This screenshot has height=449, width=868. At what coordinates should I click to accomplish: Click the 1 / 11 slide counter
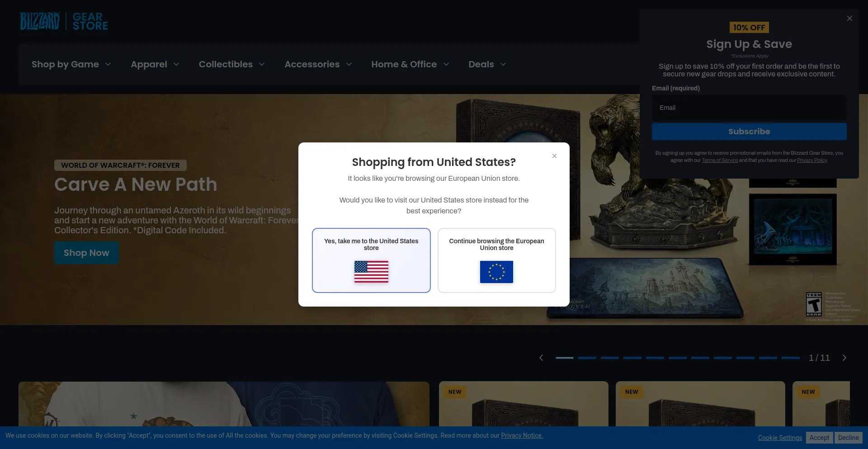point(819,358)
